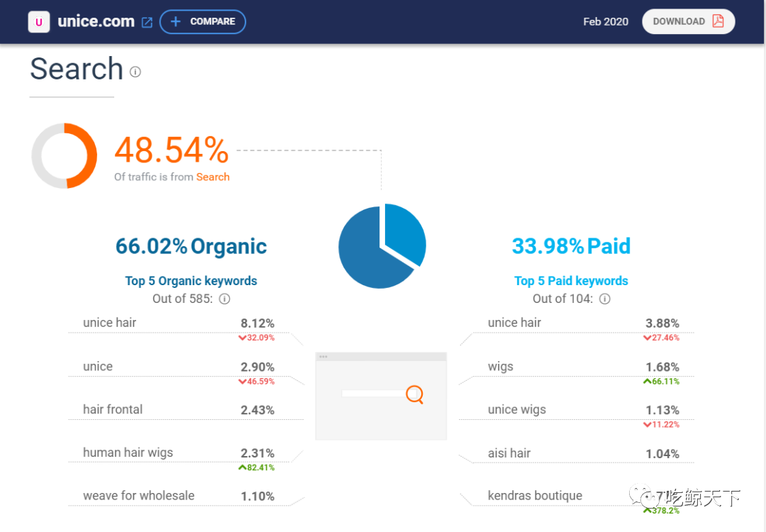Click the 1.04% paid share value
The height and width of the screenshot is (532, 766).
[x=662, y=454]
